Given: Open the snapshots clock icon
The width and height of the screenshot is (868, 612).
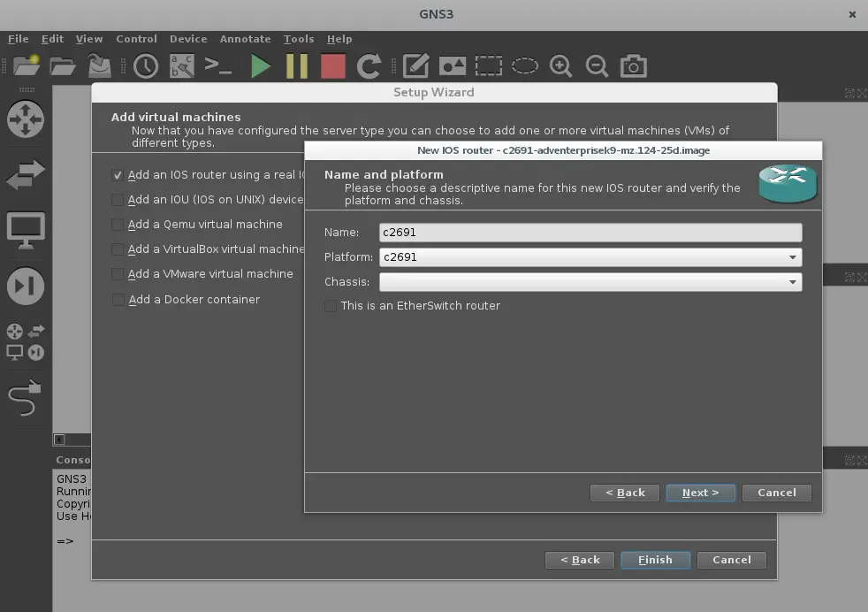Looking at the screenshot, I should click(x=146, y=66).
